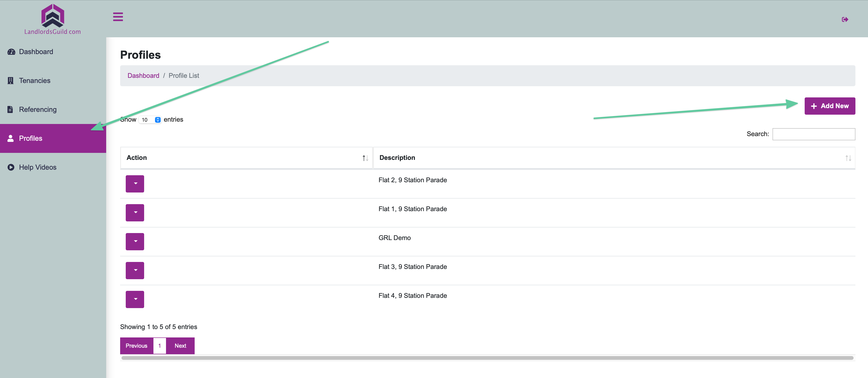Screen dimensions: 868x378
Task: Click the horizontal scrollbar below the table
Action: point(487,358)
